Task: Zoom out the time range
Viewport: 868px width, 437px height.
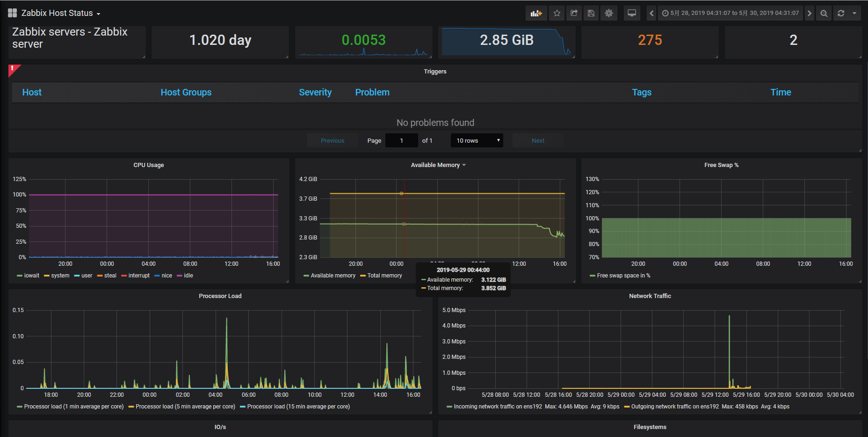Action: [x=824, y=13]
